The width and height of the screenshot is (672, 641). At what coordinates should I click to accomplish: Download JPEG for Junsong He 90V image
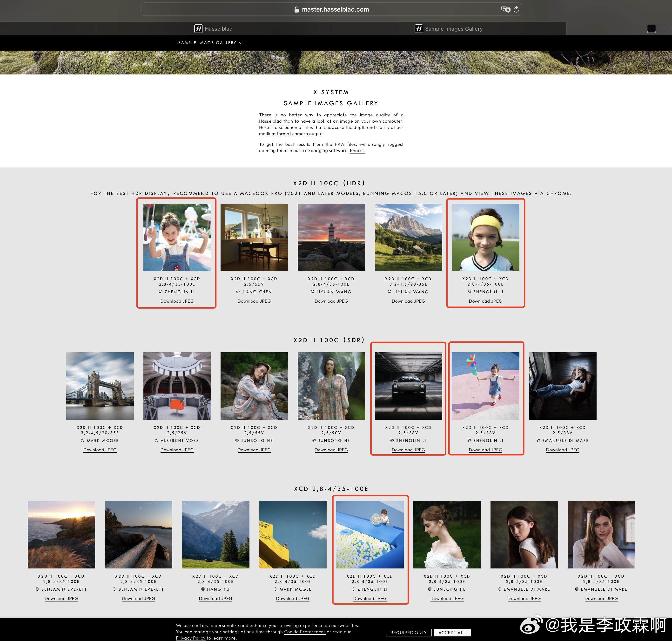331,450
